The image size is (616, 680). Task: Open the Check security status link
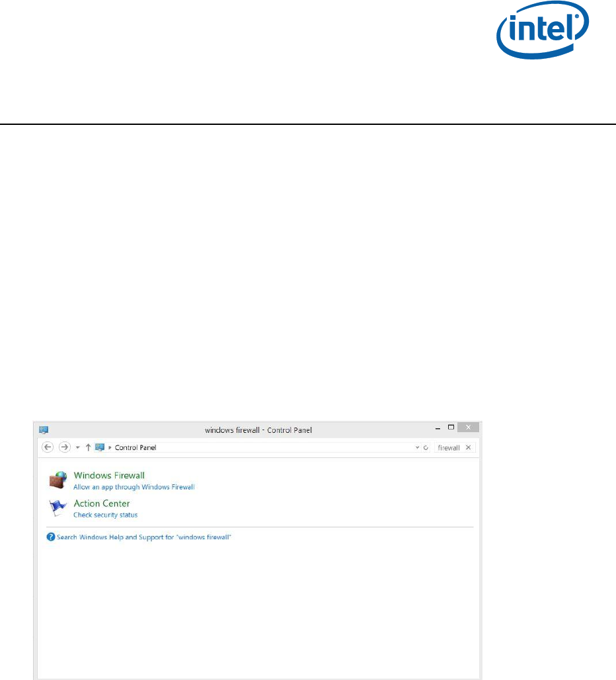click(105, 515)
